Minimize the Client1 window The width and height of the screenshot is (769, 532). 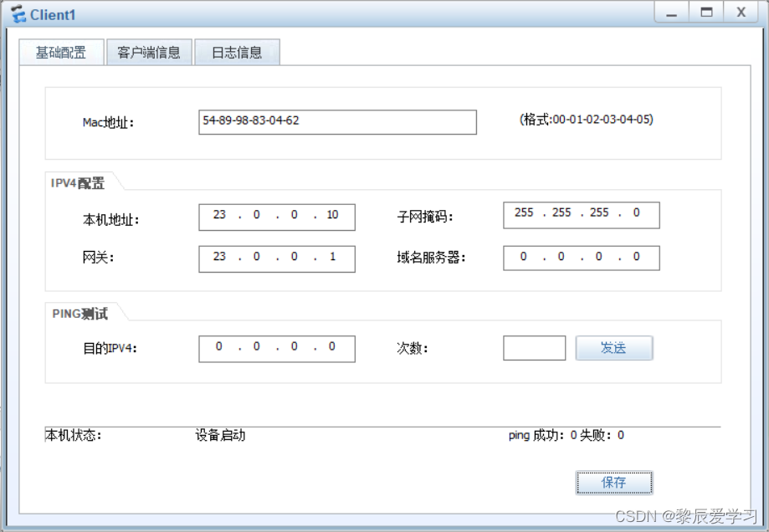click(x=671, y=13)
